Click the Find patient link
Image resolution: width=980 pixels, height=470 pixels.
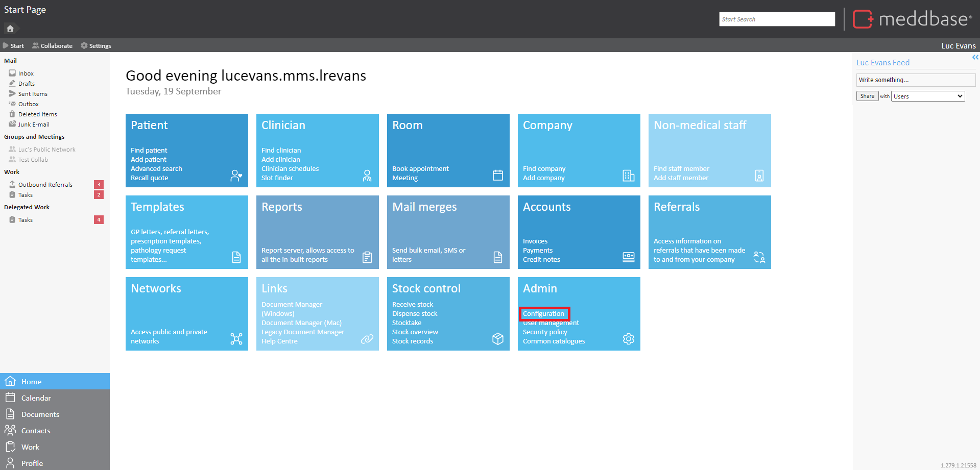coord(149,151)
